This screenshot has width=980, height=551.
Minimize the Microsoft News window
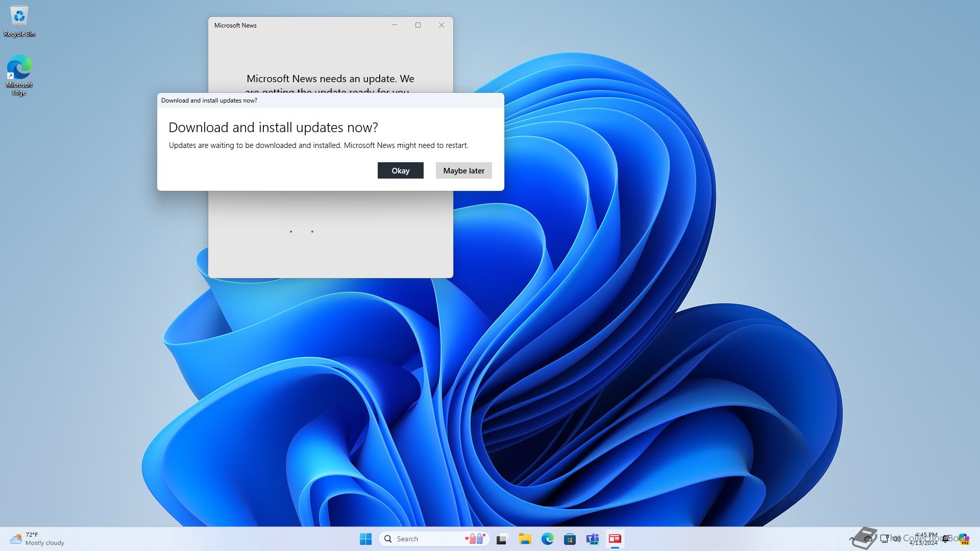click(395, 25)
